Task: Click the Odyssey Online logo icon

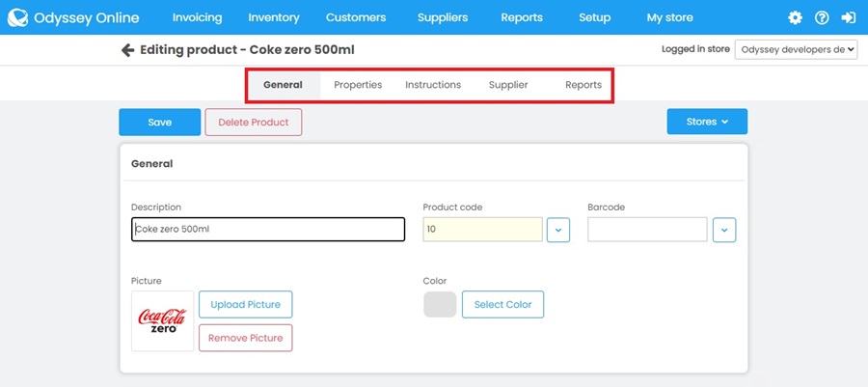Action: 17,17
